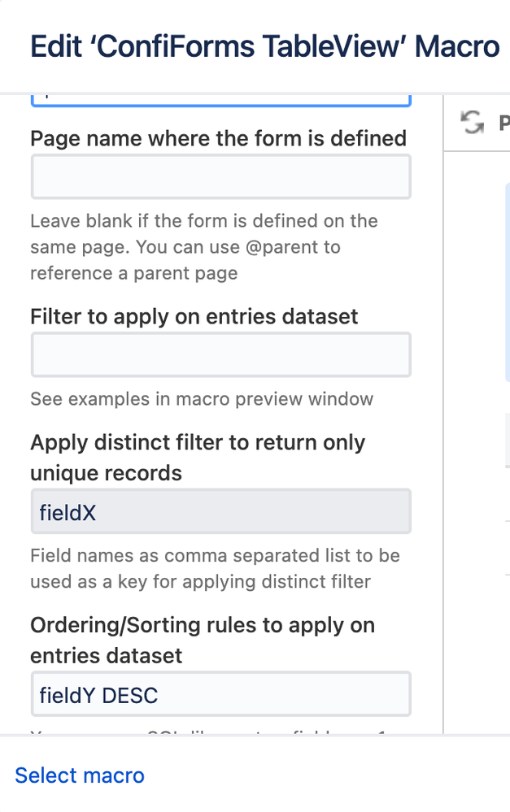Click the 'Filter to apply on entries dataset' label
Viewport: 510px width, 812px height.
[194, 316]
